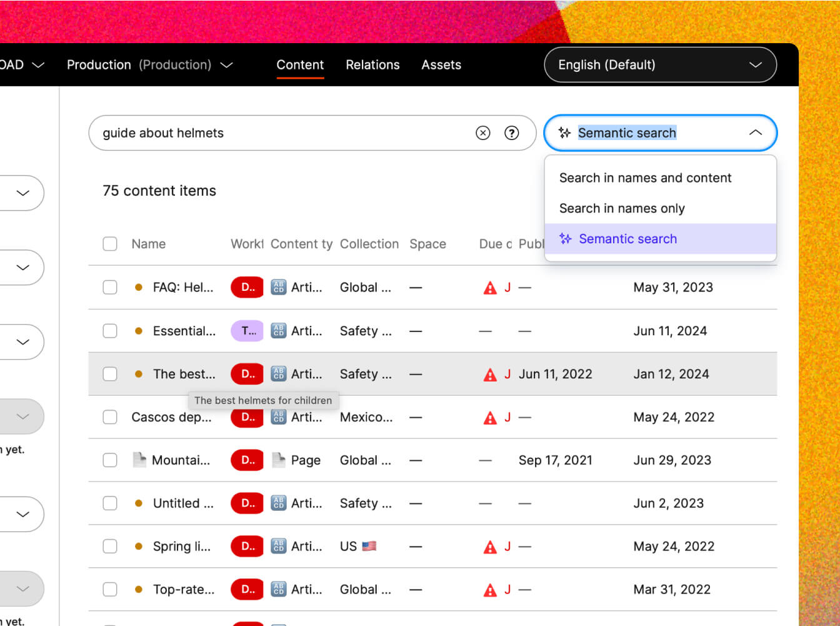Check the box for FAQ: Hel... item
This screenshot has height=626, width=840.
pyautogui.click(x=110, y=288)
